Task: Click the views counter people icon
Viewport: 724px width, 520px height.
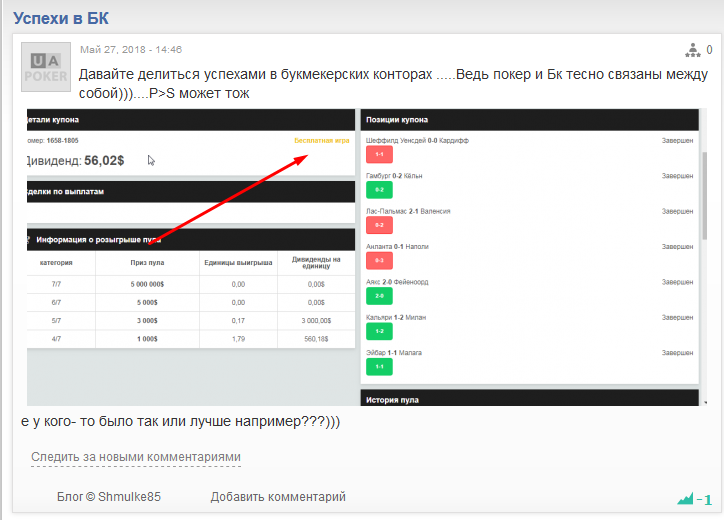Action: tap(692, 50)
